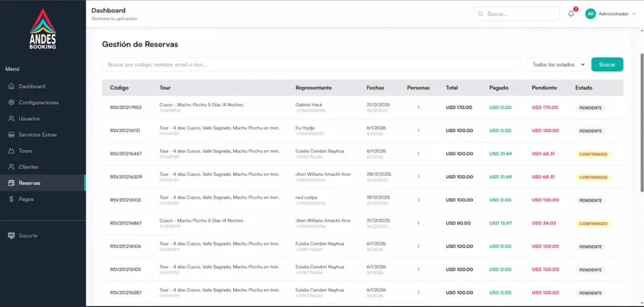Click the Soporte icon in sidebar
644x307 pixels.
click(x=11, y=235)
